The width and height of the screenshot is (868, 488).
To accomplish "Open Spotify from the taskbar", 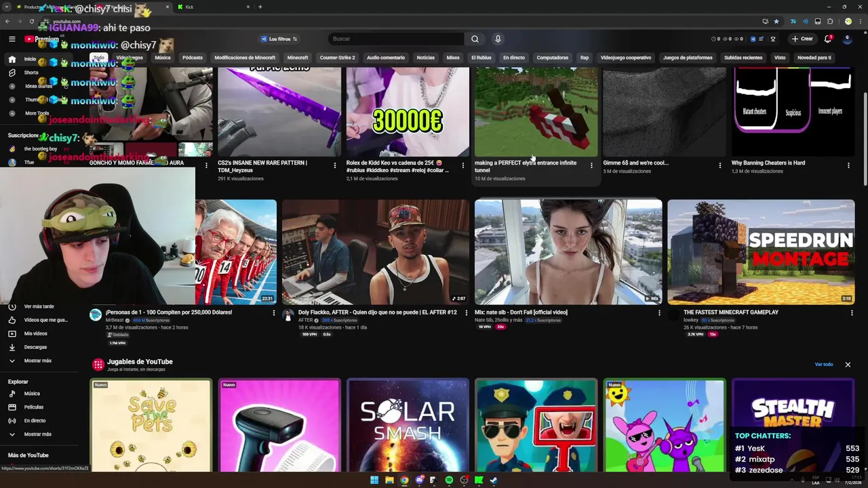I will (449, 481).
